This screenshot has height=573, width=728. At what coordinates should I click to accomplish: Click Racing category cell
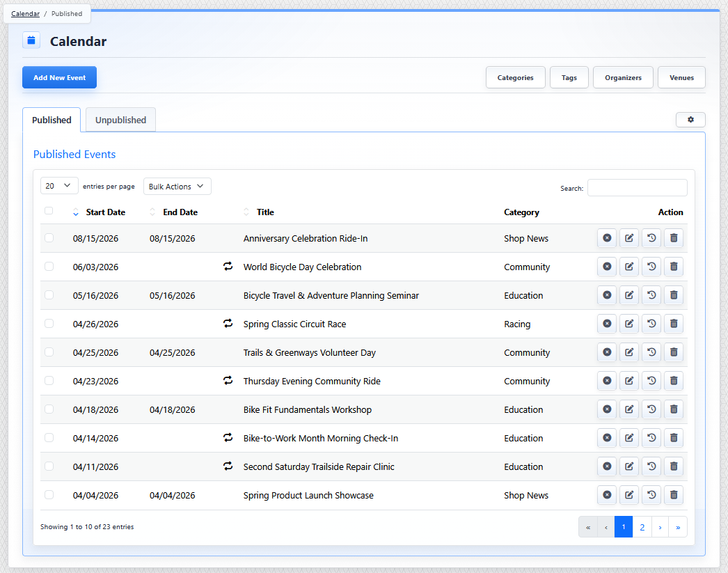(517, 324)
